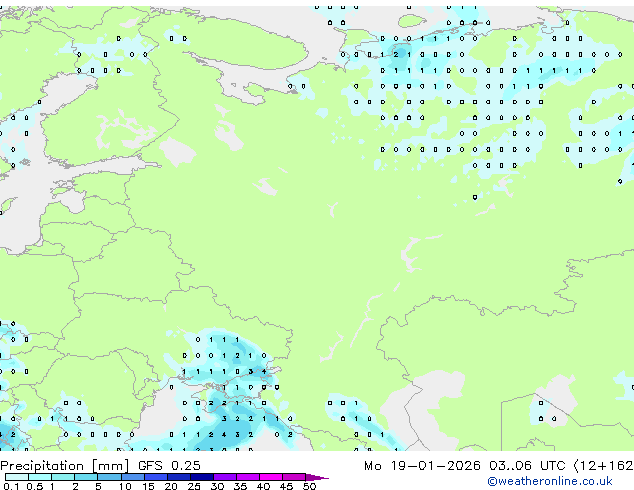Click the legend label '0.5'
Image resolution: width=634 pixels, height=490 pixels.
pyautogui.click(x=34, y=486)
